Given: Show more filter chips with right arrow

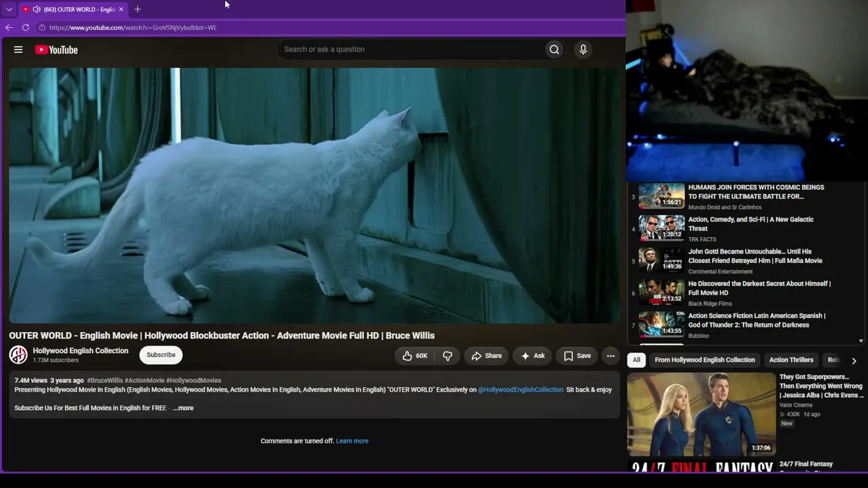Looking at the screenshot, I should [854, 361].
